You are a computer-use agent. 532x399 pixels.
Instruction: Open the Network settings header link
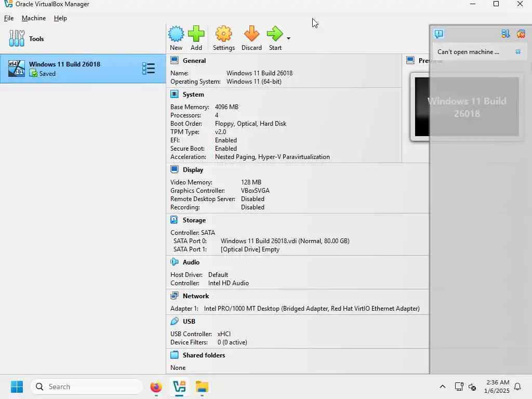point(196,296)
